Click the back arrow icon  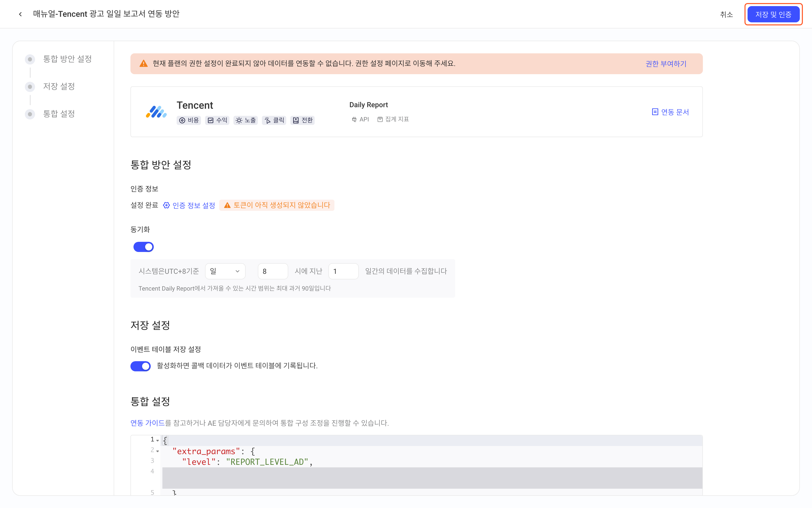click(x=21, y=14)
